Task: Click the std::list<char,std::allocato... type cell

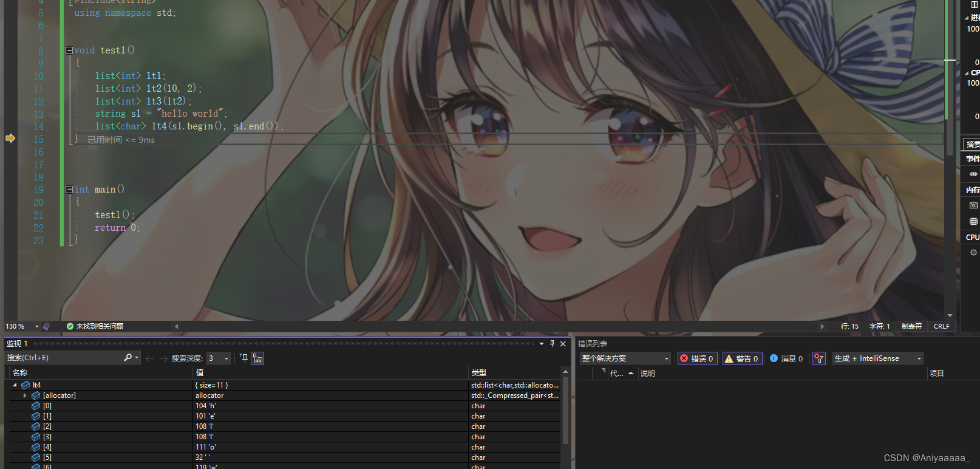Action: point(515,385)
